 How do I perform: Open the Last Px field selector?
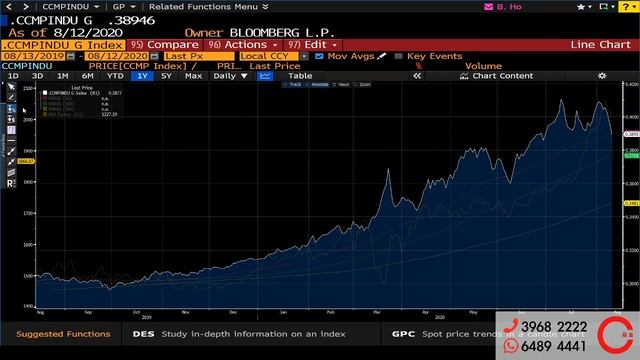199,56
